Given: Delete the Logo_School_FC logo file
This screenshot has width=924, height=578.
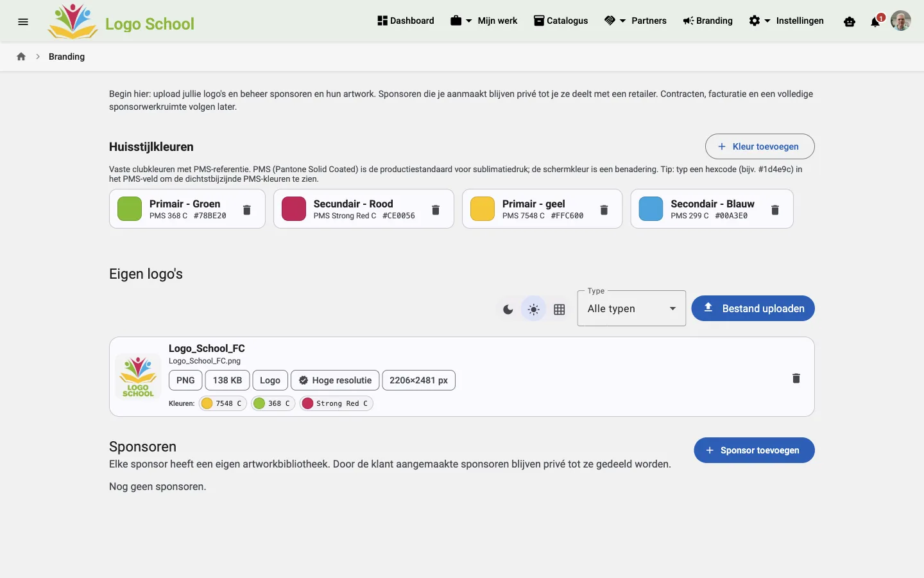Looking at the screenshot, I should [x=796, y=378].
